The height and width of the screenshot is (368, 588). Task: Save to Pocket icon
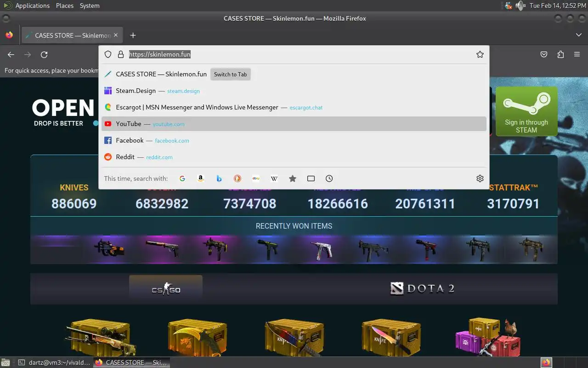point(544,54)
